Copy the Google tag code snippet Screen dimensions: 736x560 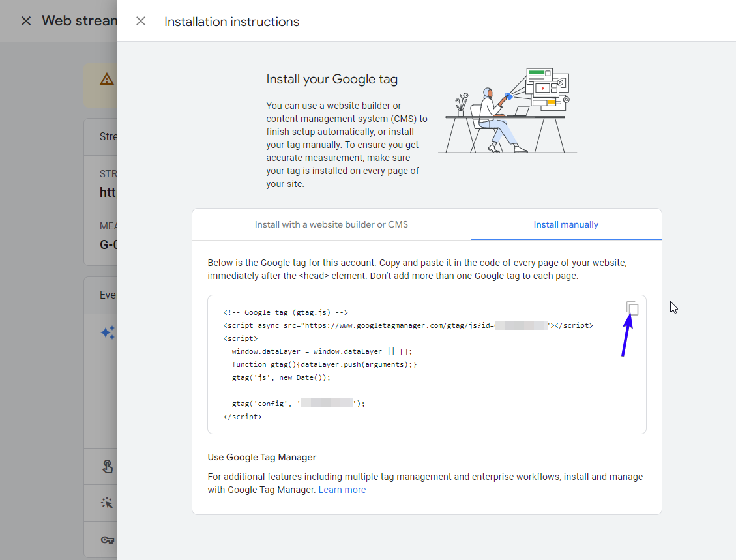point(632,308)
